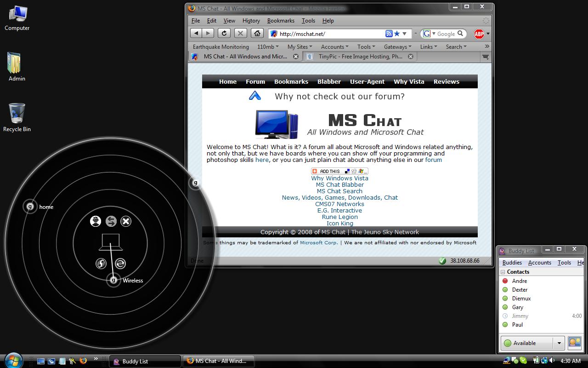Open the Buddies menu in Buddy List

tap(512, 263)
